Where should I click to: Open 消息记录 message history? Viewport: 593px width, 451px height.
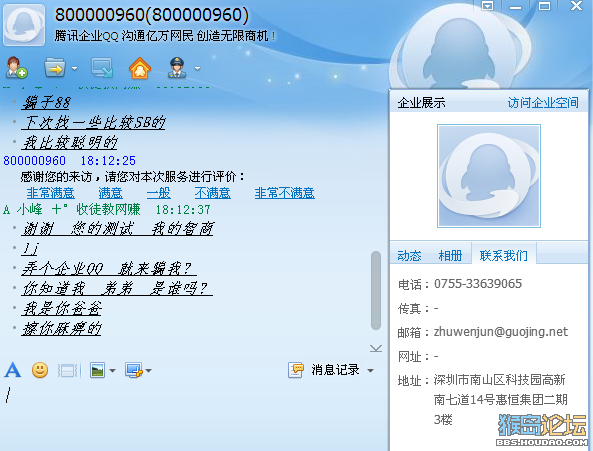pos(335,370)
